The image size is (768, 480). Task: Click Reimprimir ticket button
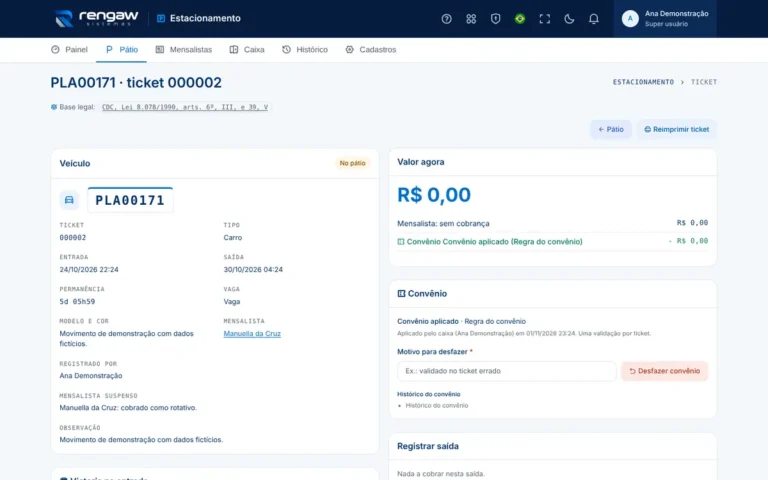676,129
